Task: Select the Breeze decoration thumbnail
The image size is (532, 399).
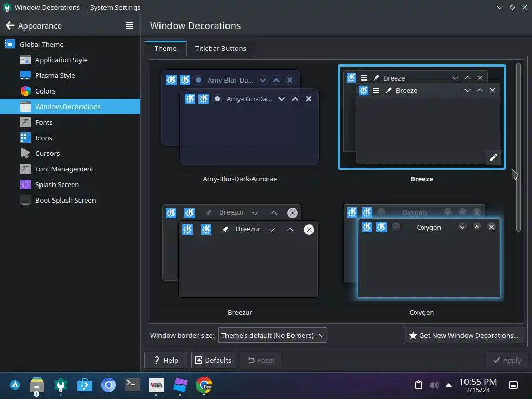Action: click(422, 117)
